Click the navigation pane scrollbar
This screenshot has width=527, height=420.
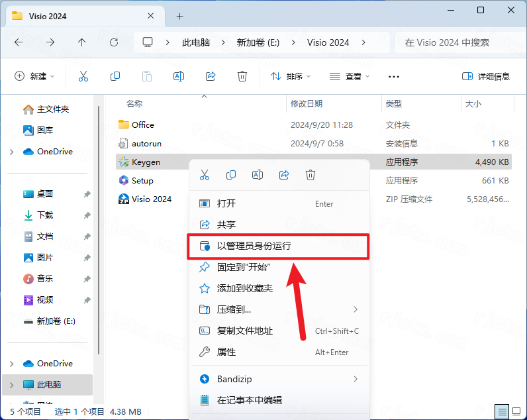tap(99, 230)
